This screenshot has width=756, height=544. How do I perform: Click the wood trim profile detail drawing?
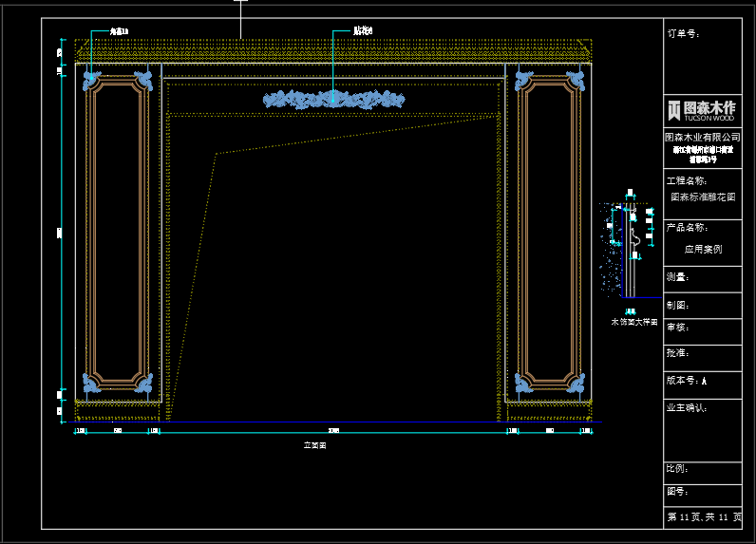[x=629, y=247]
